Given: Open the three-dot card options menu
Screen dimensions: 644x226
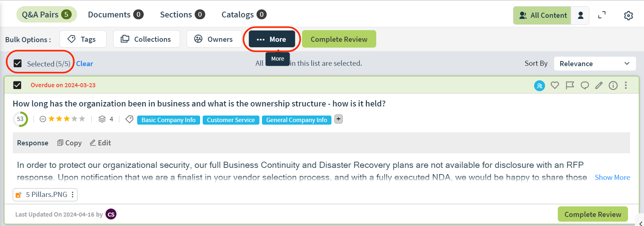Looking at the screenshot, I should 626,85.
